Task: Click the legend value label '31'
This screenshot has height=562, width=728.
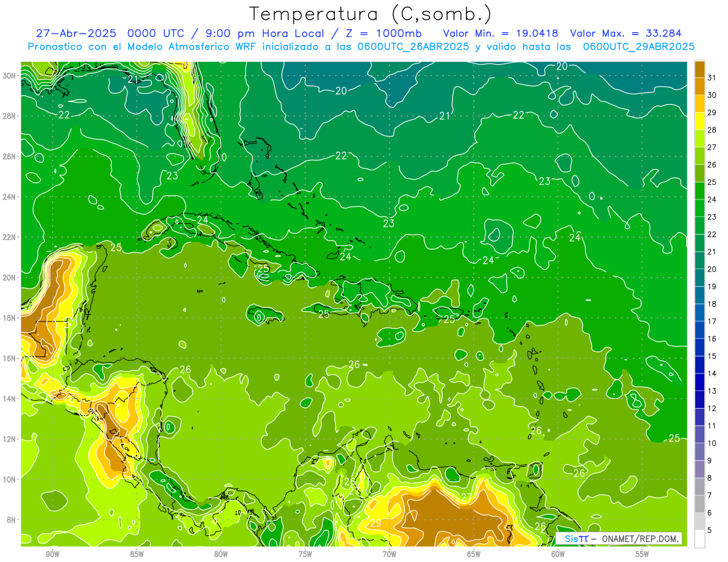Action: 713,77
